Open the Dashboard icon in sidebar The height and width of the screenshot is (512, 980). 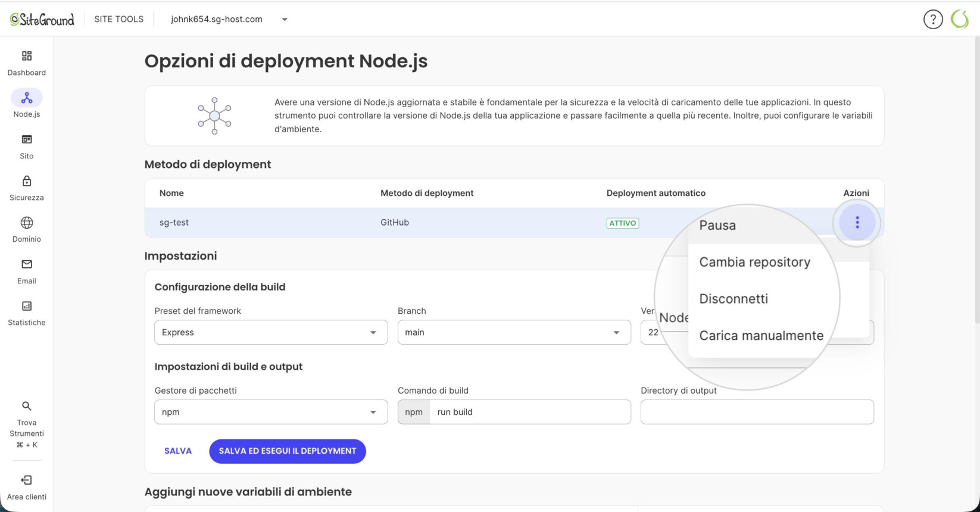[27, 56]
